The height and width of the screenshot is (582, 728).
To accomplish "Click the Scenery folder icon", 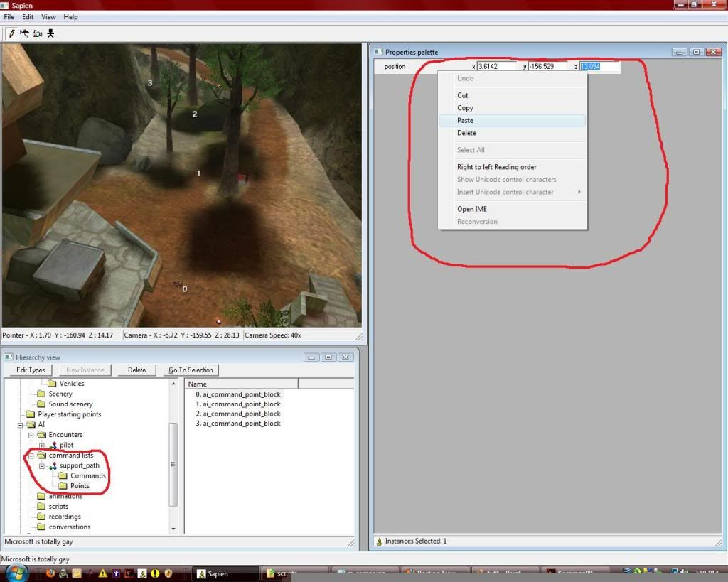I will pyautogui.click(x=42, y=394).
